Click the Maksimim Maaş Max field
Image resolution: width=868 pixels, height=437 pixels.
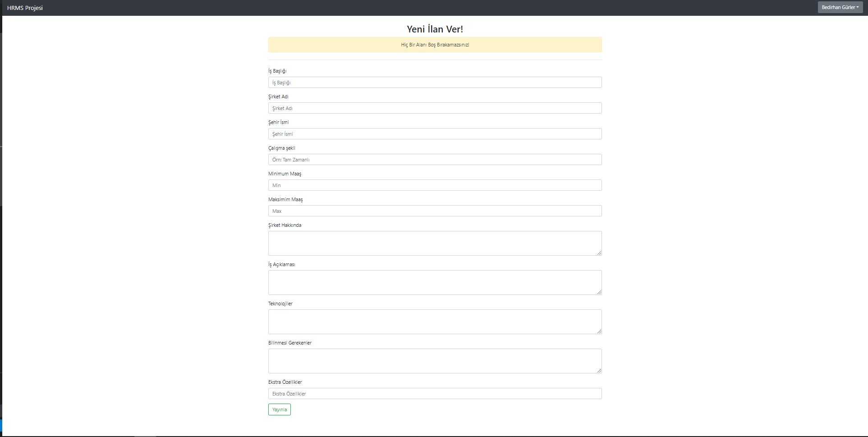point(434,211)
